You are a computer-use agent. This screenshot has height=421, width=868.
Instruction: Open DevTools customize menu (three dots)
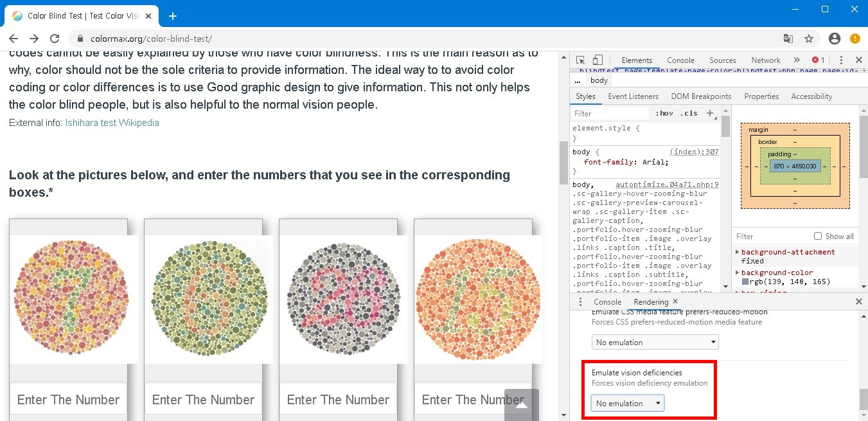841,60
